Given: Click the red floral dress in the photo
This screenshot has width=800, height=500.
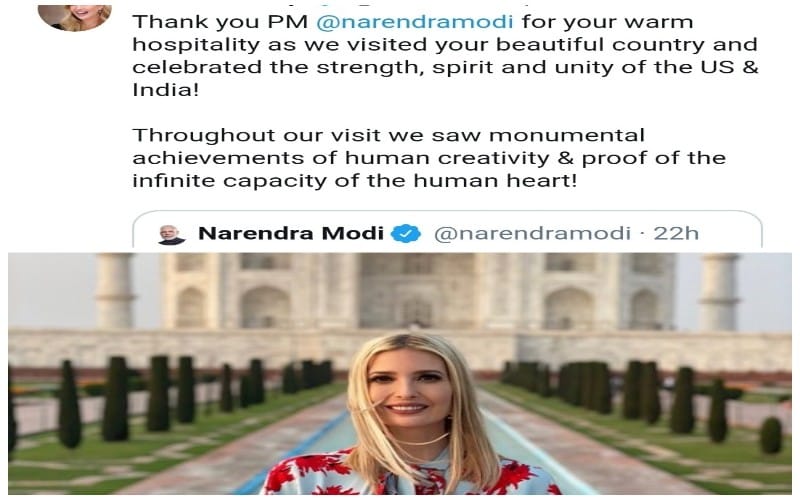Looking at the screenshot, I should tap(408, 473).
